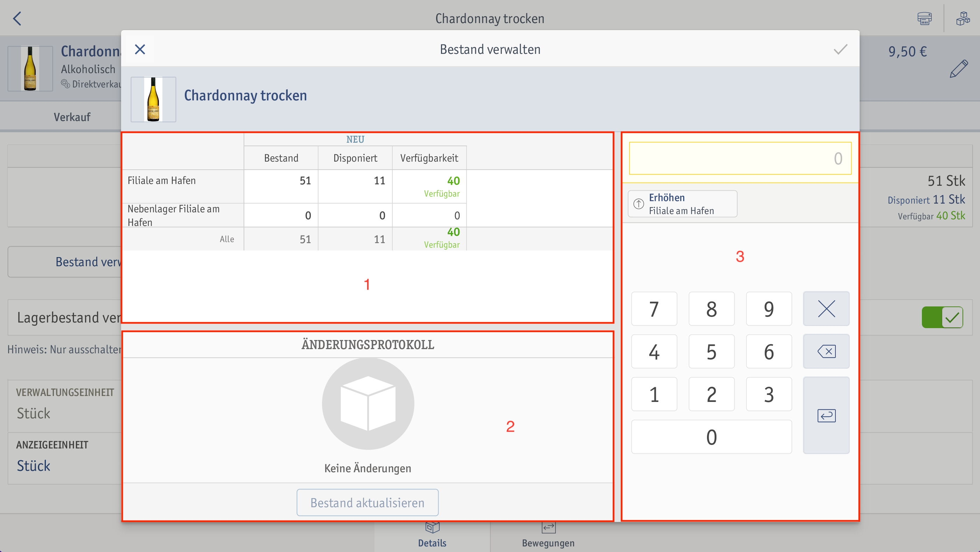Tap keypad digit 4
This screenshot has width=980, height=552.
tap(654, 351)
